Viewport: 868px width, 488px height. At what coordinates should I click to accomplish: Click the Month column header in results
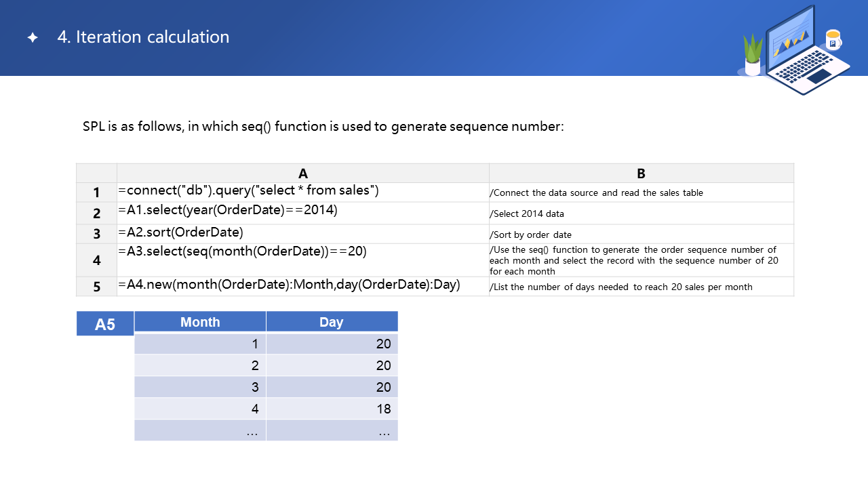pyautogui.click(x=200, y=322)
